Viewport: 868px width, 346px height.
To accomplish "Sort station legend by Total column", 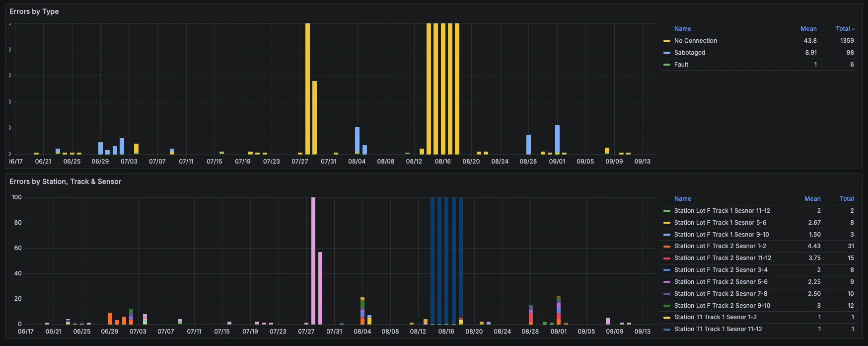I will [847, 199].
